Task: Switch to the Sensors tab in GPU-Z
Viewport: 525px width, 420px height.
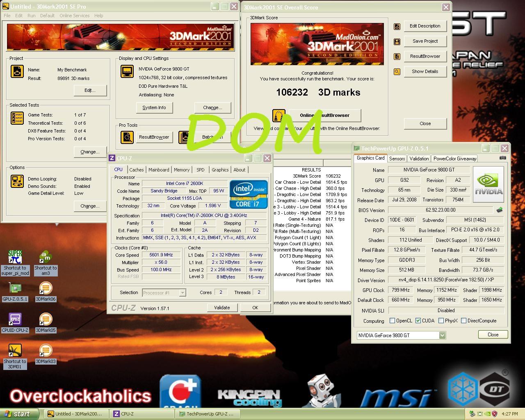Action: click(x=397, y=159)
